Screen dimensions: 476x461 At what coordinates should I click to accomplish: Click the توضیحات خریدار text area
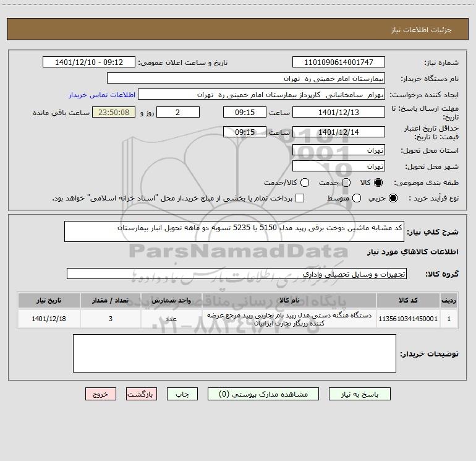[234, 353]
